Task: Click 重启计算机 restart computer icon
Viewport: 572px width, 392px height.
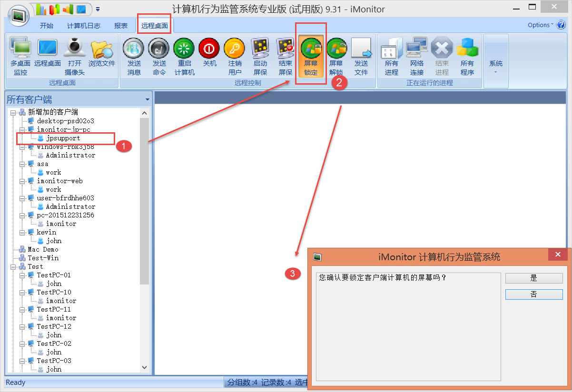Action: click(184, 58)
